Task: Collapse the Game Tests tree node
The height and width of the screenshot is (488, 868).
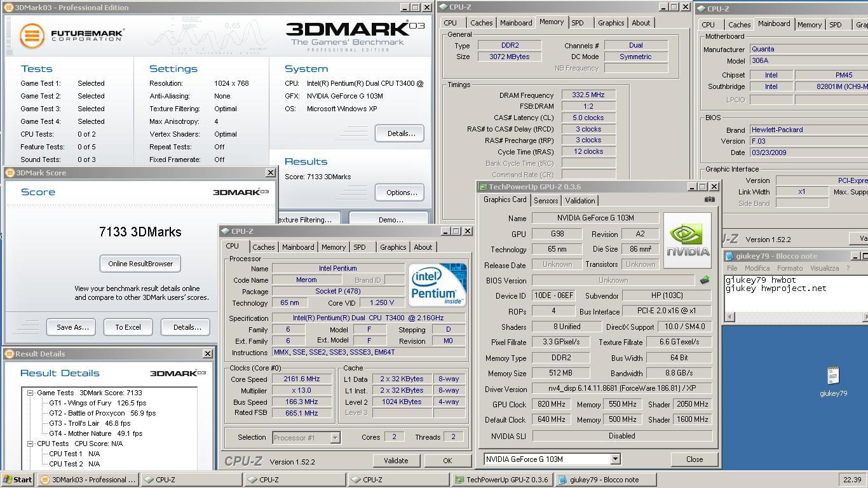Action: [x=30, y=393]
